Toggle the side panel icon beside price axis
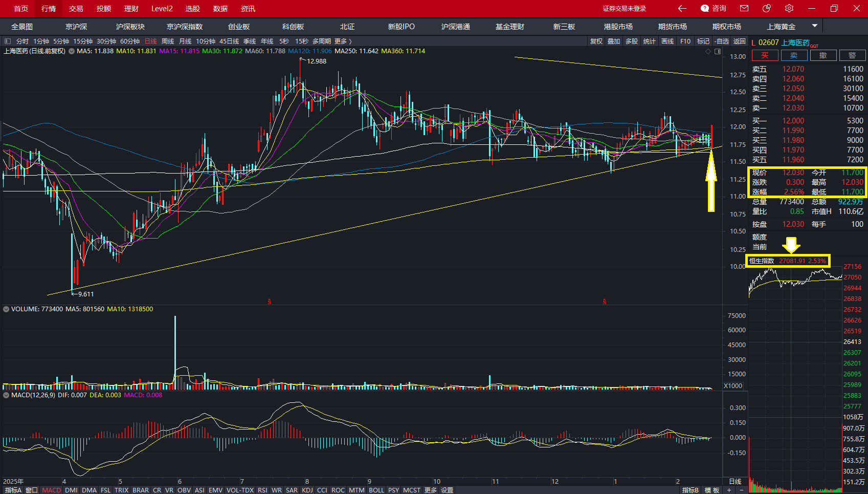 pos(718,51)
